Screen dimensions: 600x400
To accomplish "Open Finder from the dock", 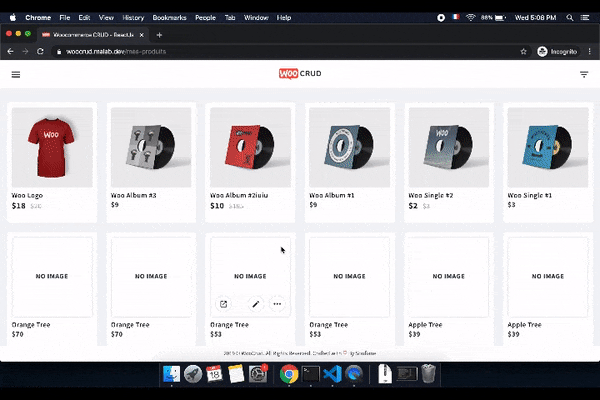I will point(171,374).
